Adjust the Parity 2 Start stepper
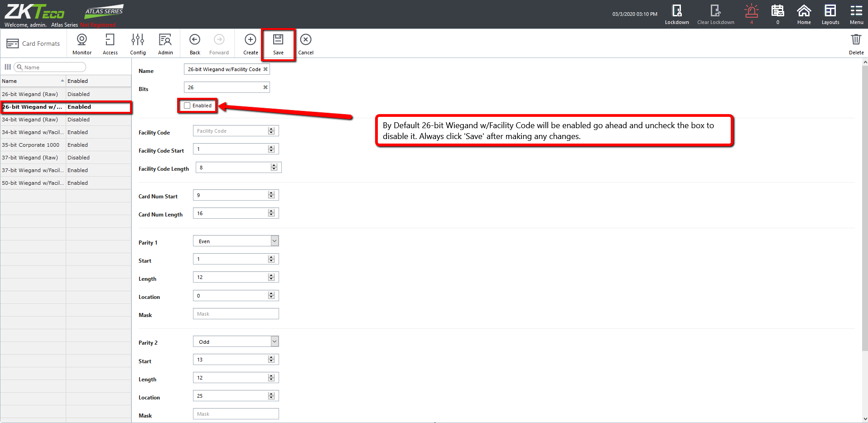 [x=271, y=360]
